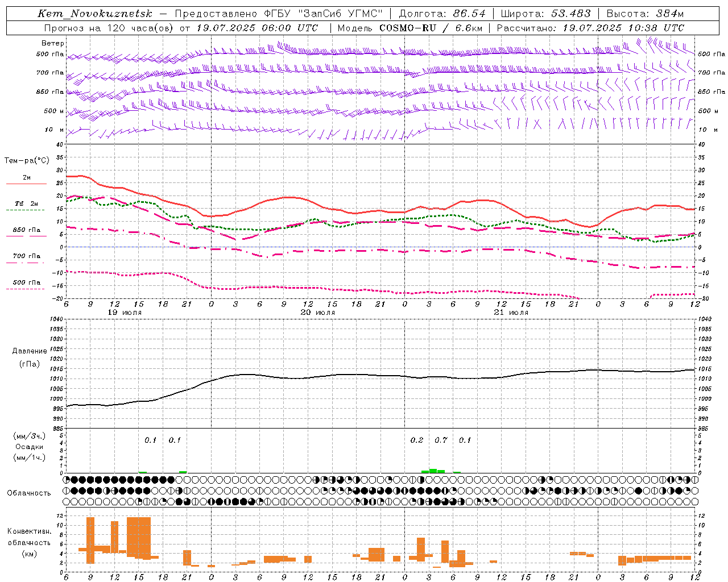Screen dimensions: 728x582
Task: Click the '(км)' unit under convective cloud label
Action: [30, 554]
